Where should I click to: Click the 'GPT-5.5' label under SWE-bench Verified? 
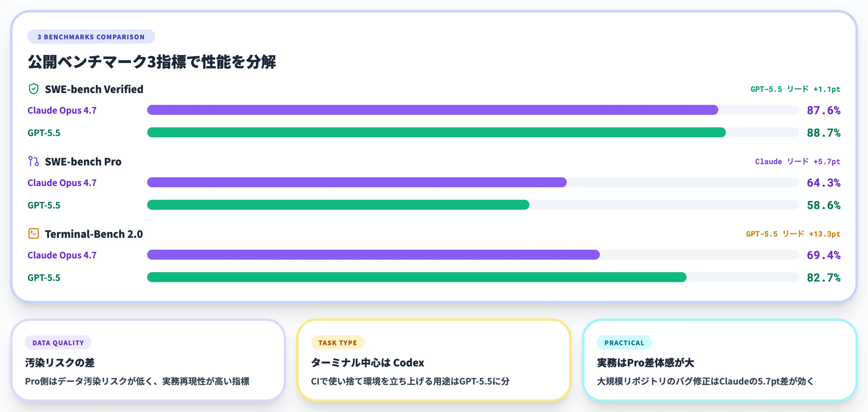(44, 133)
